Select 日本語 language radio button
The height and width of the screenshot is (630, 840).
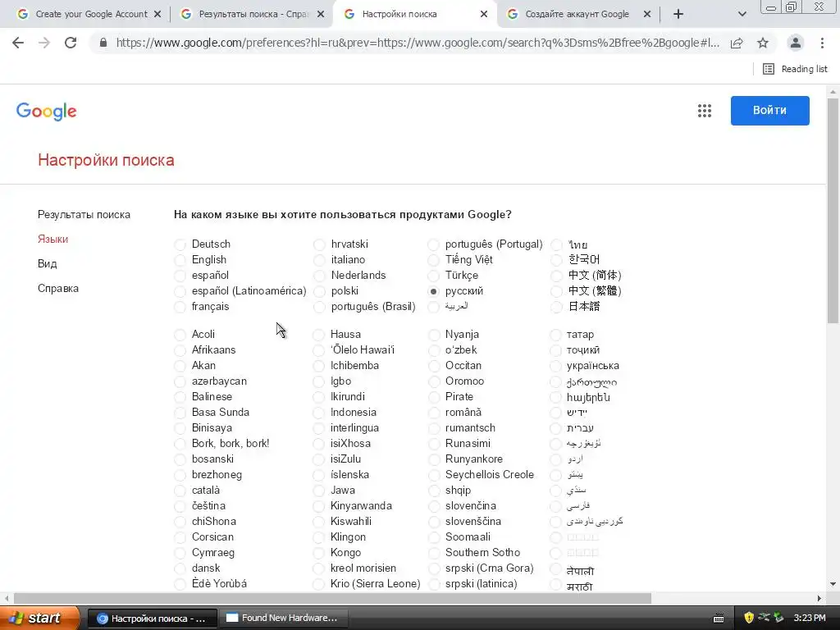(557, 307)
